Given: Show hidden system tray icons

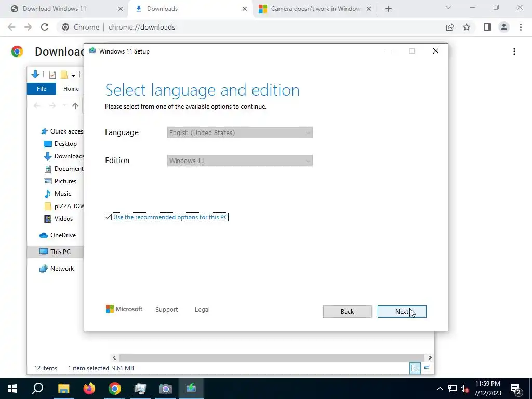Looking at the screenshot, I should tap(440, 389).
